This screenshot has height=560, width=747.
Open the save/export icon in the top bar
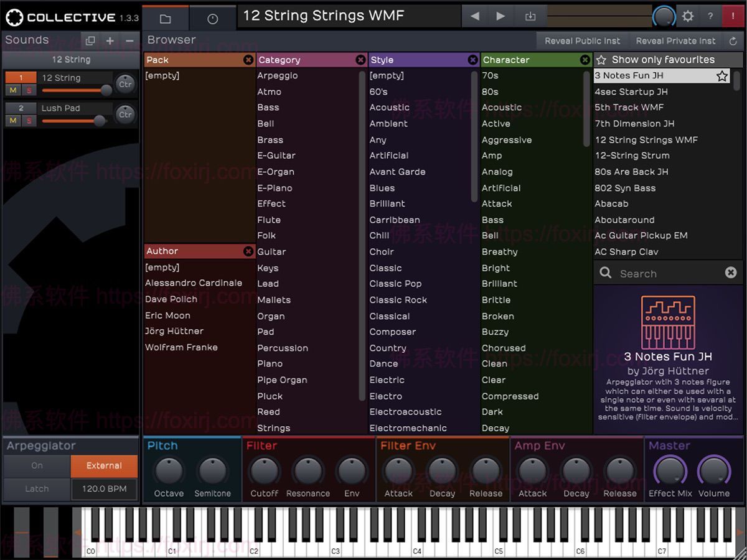[x=531, y=16]
